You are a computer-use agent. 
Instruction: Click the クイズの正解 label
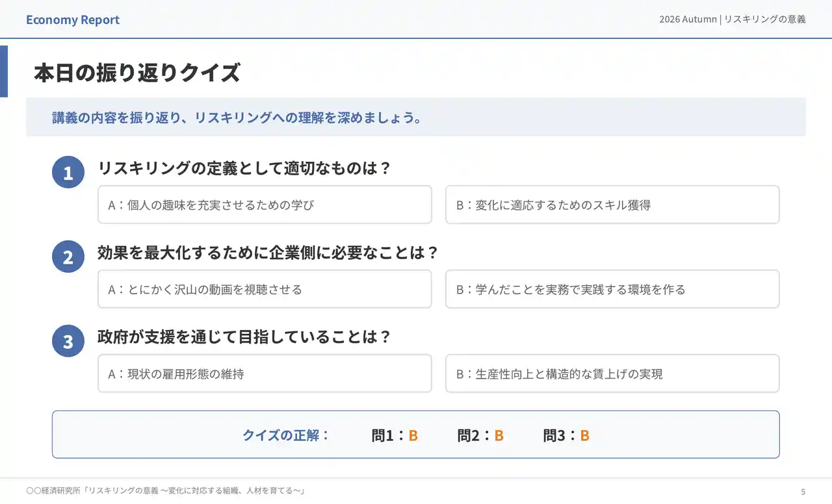[286, 435]
